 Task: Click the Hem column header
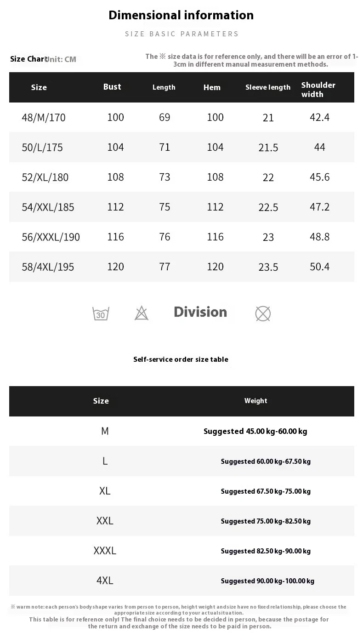[x=212, y=87]
